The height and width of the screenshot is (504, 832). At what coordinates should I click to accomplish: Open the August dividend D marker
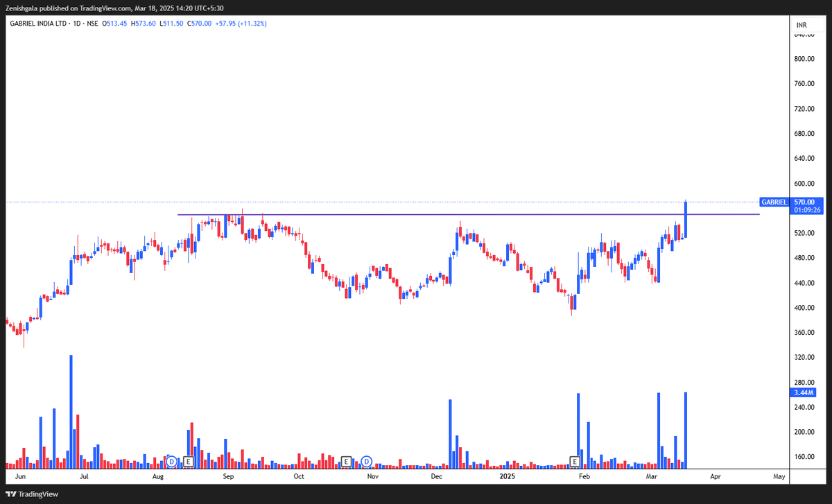(x=172, y=461)
